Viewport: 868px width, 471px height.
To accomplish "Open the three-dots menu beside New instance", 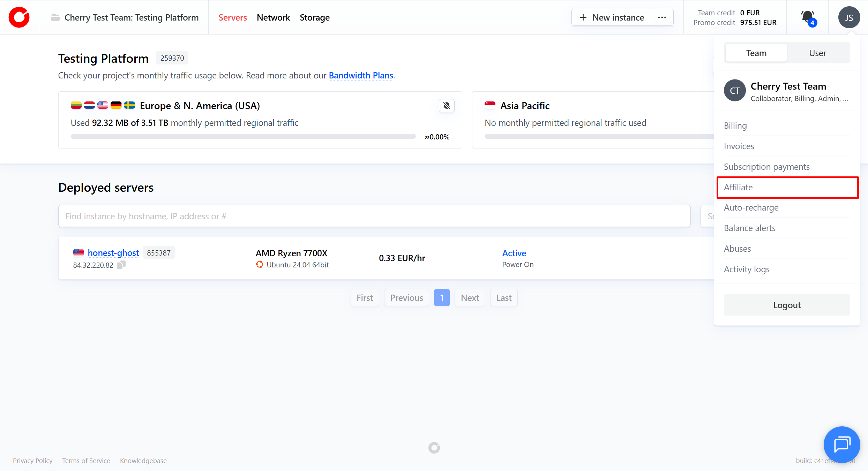I will click(662, 17).
